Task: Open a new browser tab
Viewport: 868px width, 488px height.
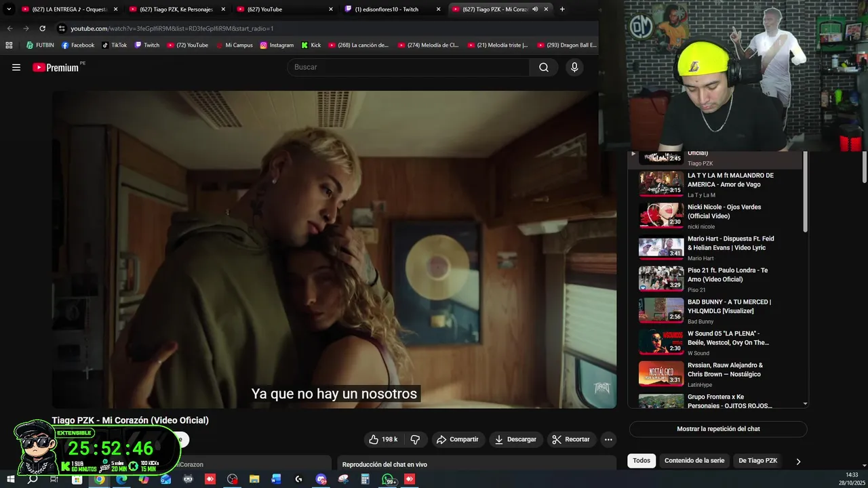Action: pos(562,9)
